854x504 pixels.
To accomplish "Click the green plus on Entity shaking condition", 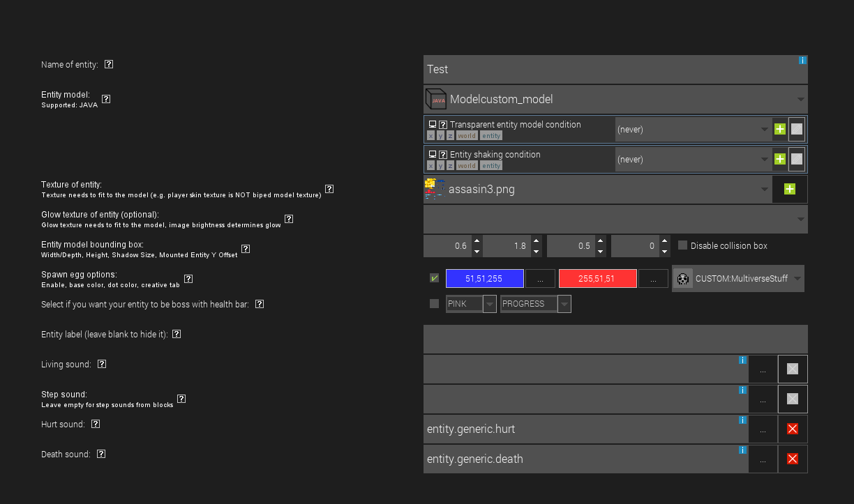I will pos(779,158).
